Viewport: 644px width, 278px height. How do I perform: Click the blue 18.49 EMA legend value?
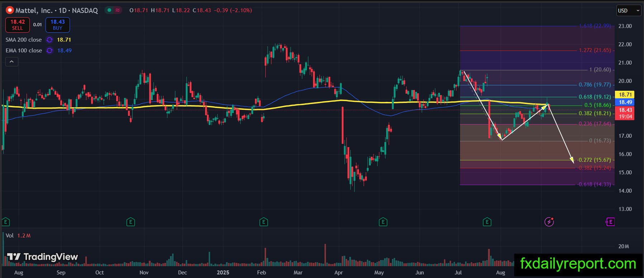pos(65,51)
